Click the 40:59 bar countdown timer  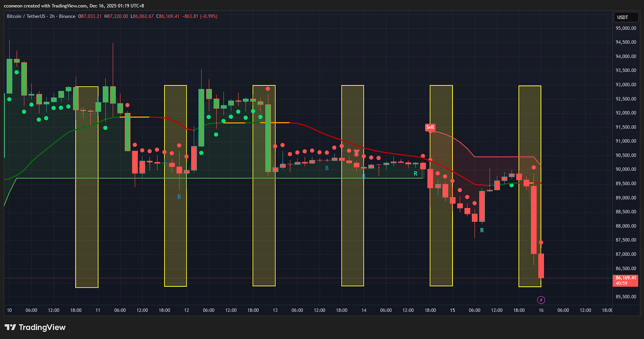click(621, 283)
